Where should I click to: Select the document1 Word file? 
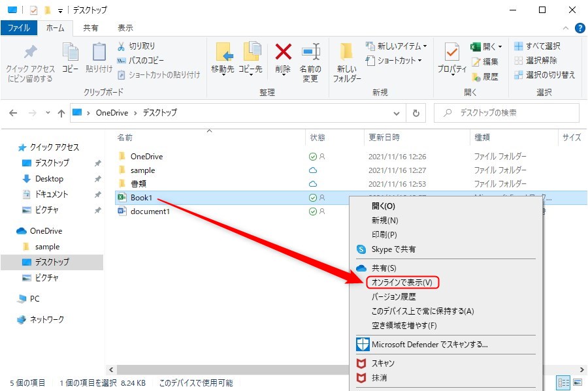coord(150,211)
